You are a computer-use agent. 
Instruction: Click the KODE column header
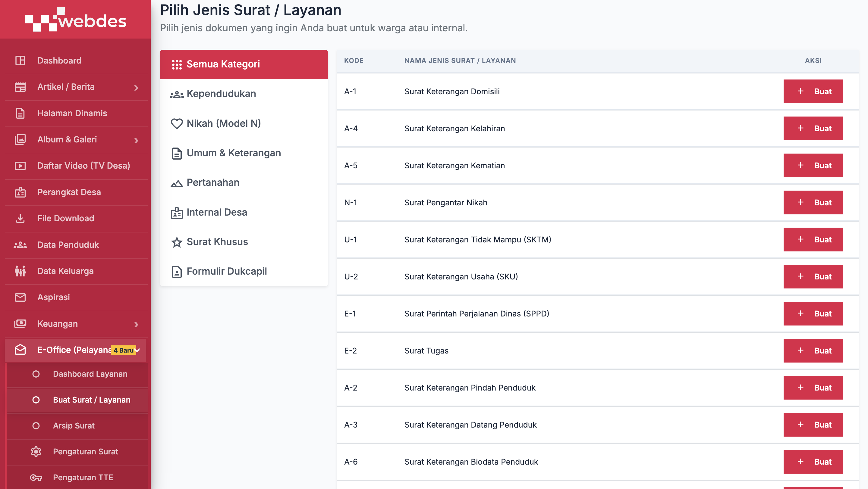pos(354,61)
